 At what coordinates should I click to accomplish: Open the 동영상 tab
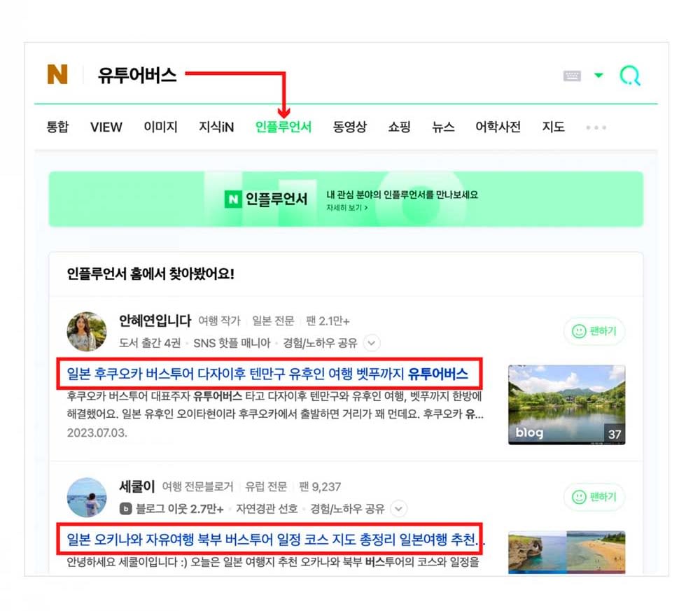point(349,127)
